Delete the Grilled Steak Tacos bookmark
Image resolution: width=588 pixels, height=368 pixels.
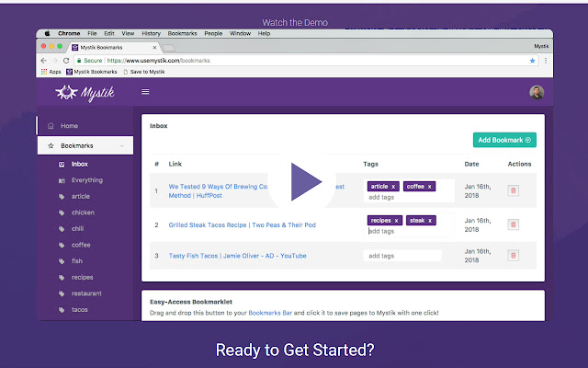[514, 224]
